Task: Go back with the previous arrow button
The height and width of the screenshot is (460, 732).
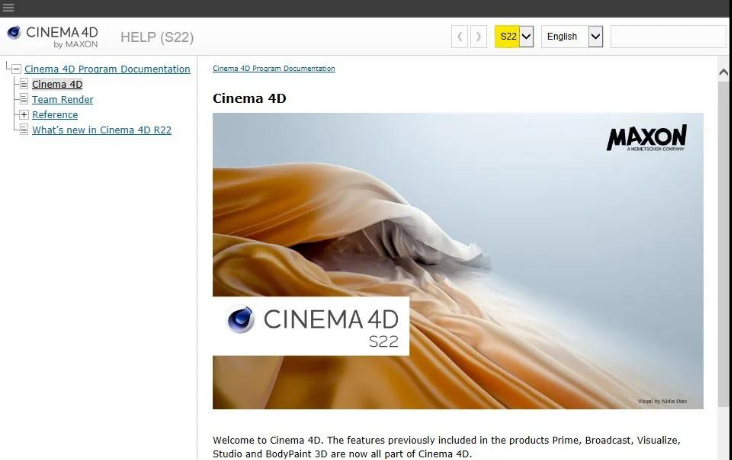Action: 459,36
